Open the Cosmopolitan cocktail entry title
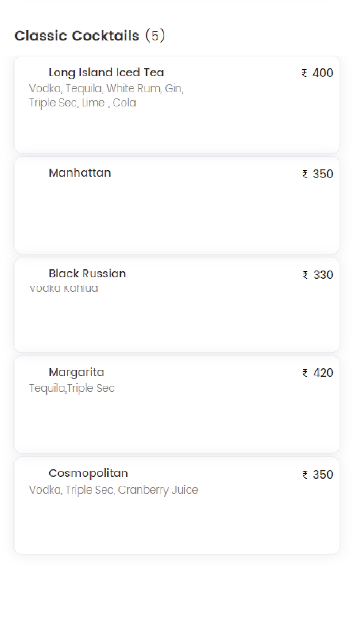 pos(88,473)
